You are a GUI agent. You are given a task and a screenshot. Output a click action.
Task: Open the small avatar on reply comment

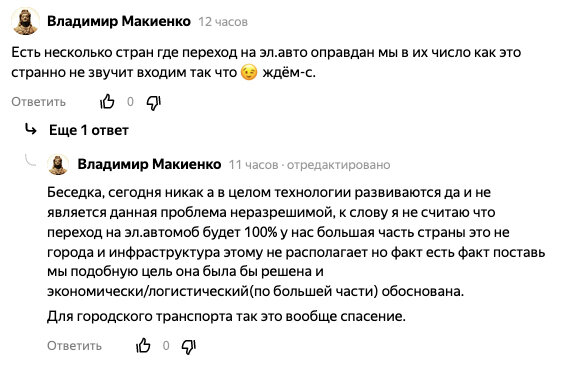coord(58,165)
